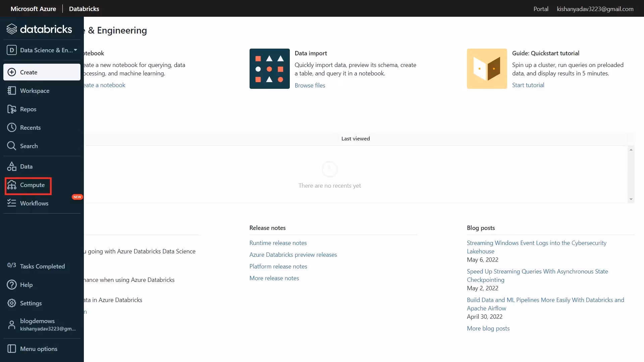Expand the Data Science & Engineering persona dropdown

[42, 50]
